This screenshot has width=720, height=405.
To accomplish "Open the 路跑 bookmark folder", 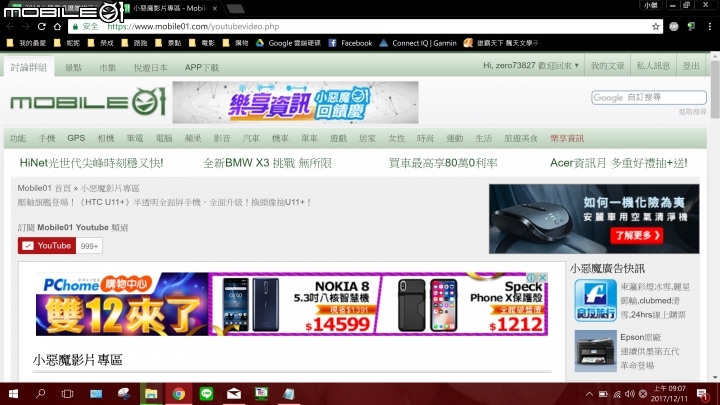I will point(135,43).
